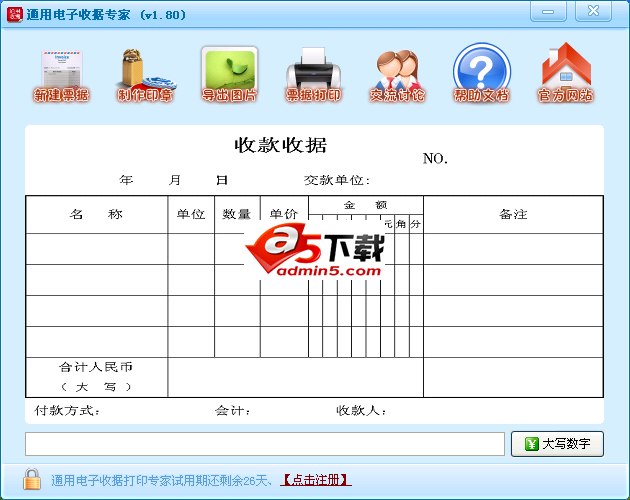This screenshot has height=500, width=630.
Task: Minimize the receipt application window
Action: point(548,11)
